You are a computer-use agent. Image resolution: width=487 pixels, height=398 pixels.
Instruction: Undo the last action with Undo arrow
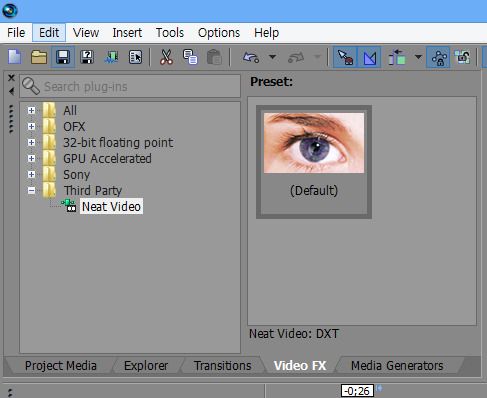[251, 57]
